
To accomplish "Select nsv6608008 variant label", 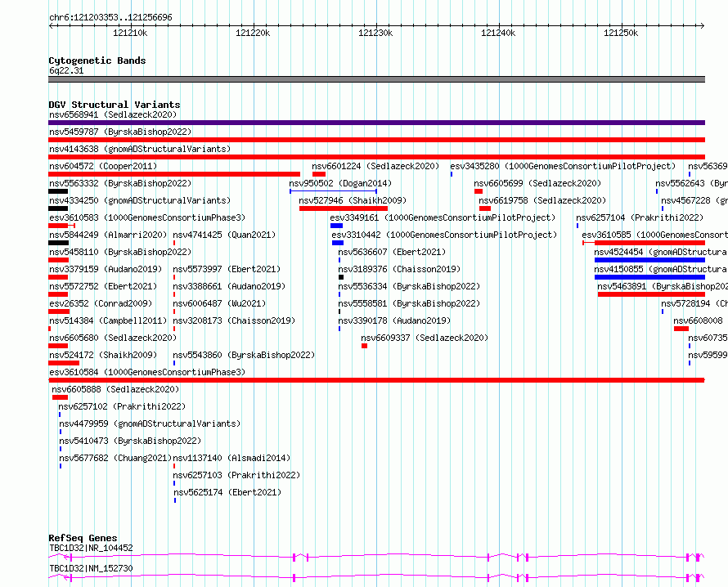I will (698, 320).
